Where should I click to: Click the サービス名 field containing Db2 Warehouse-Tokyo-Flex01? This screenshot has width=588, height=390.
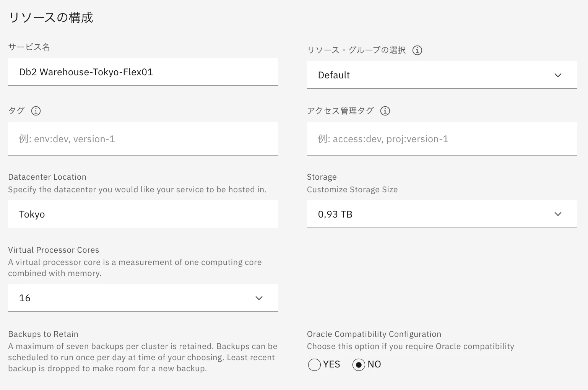pos(143,72)
